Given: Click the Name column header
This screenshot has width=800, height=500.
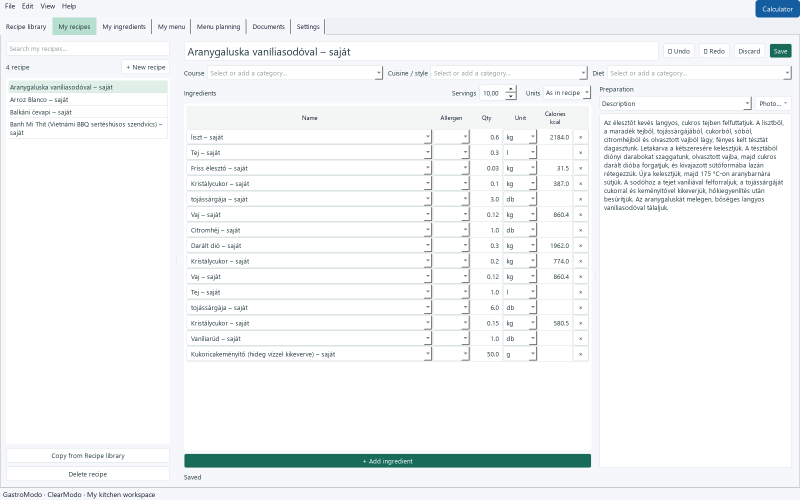Looking at the screenshot, I should tap(309, 118).
